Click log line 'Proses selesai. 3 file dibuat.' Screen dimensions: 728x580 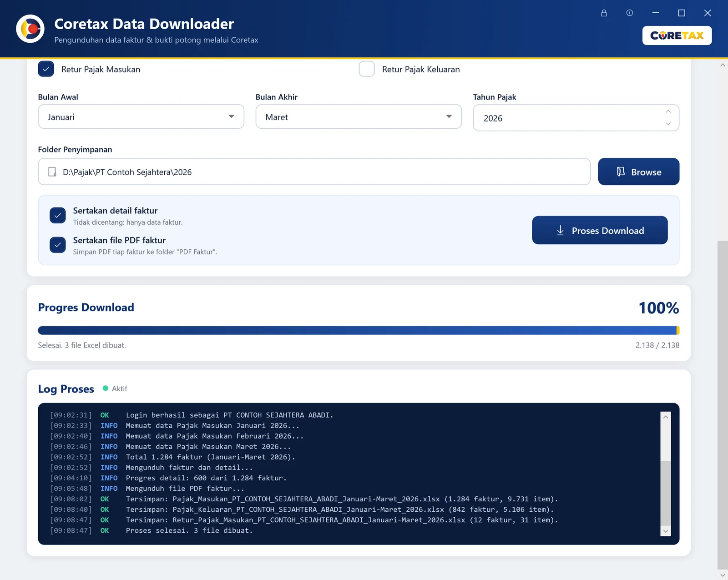point(189,530)
